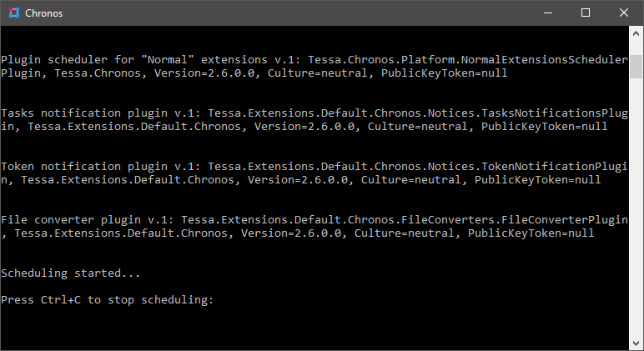This screenshot has width=644, height=351.
Task: Click the Chronos title text in the title bar
Action: tap(44, 13)
